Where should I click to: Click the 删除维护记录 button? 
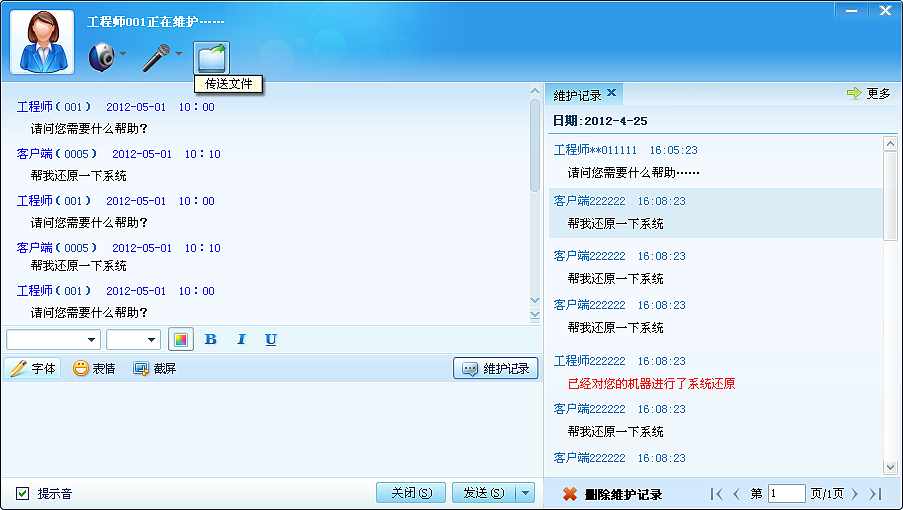pyautogui.click(x=612, y=494)
